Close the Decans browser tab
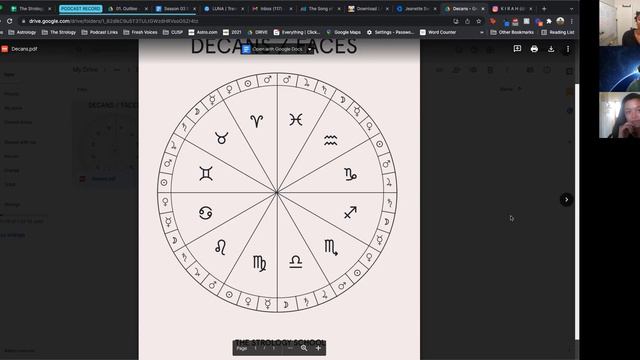The width and height of the screenshot is (640, 360). pyautogui.click(x=483, y=9)
